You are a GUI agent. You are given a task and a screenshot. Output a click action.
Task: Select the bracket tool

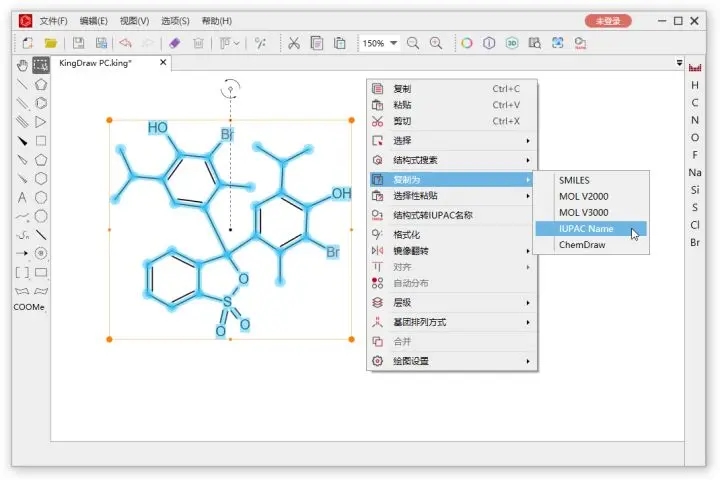click(x=22, y=272)
